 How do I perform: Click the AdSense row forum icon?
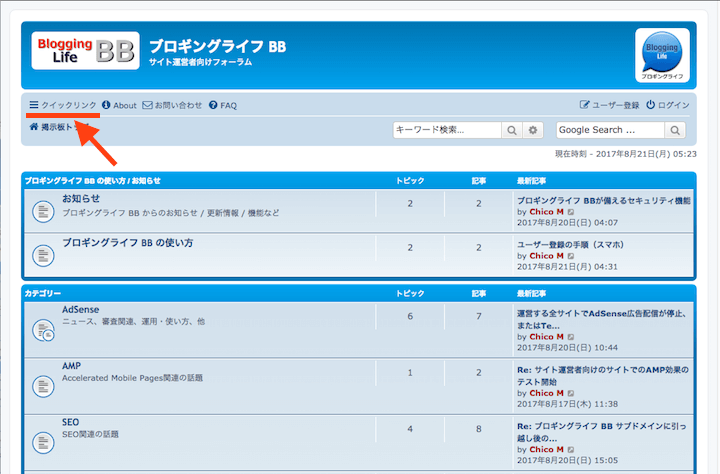(x=43, y=330)
